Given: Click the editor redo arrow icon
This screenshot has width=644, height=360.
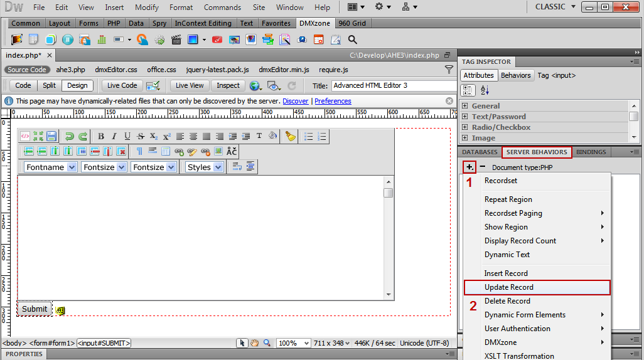Looking at the screenshot, I should point(83,136).
